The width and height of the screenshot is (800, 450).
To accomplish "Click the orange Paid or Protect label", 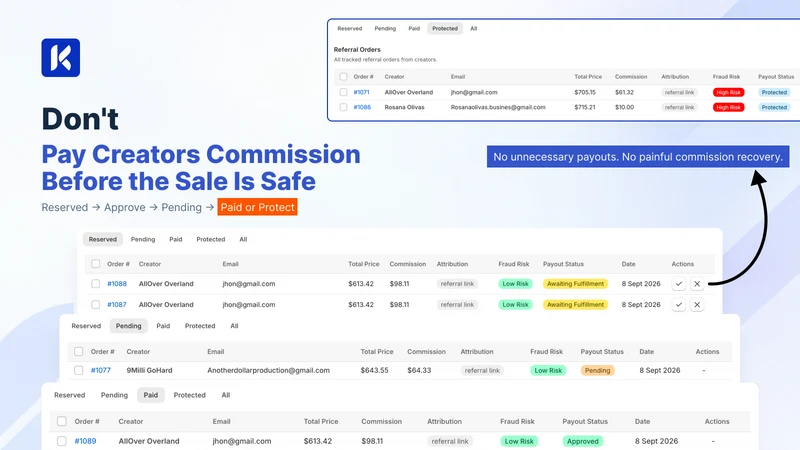I will coord(258,207).
